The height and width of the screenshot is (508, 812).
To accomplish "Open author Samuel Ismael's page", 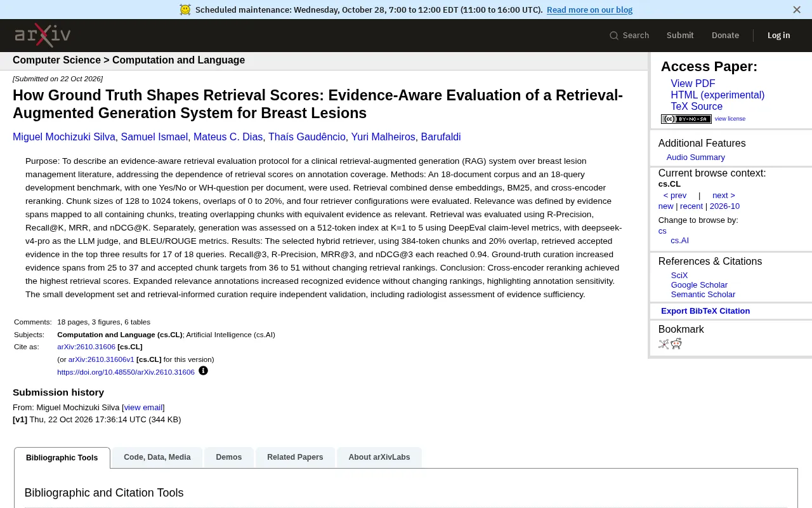I will tap(154, 137).
